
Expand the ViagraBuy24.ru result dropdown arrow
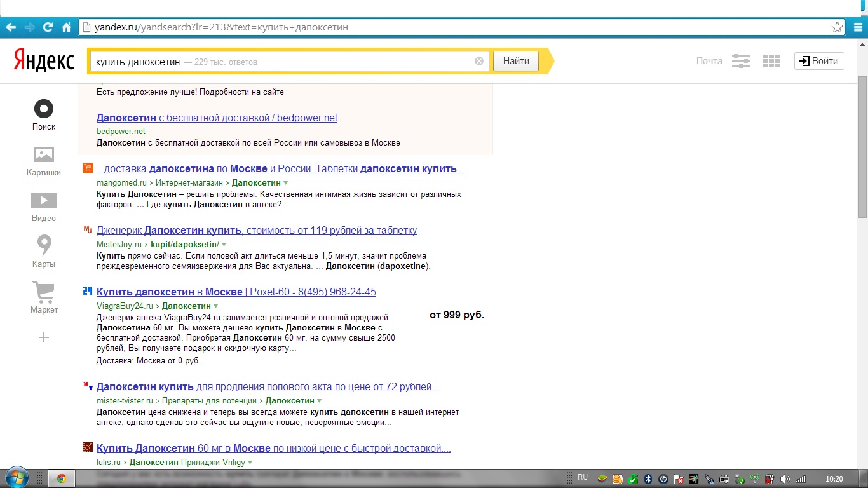215,306
